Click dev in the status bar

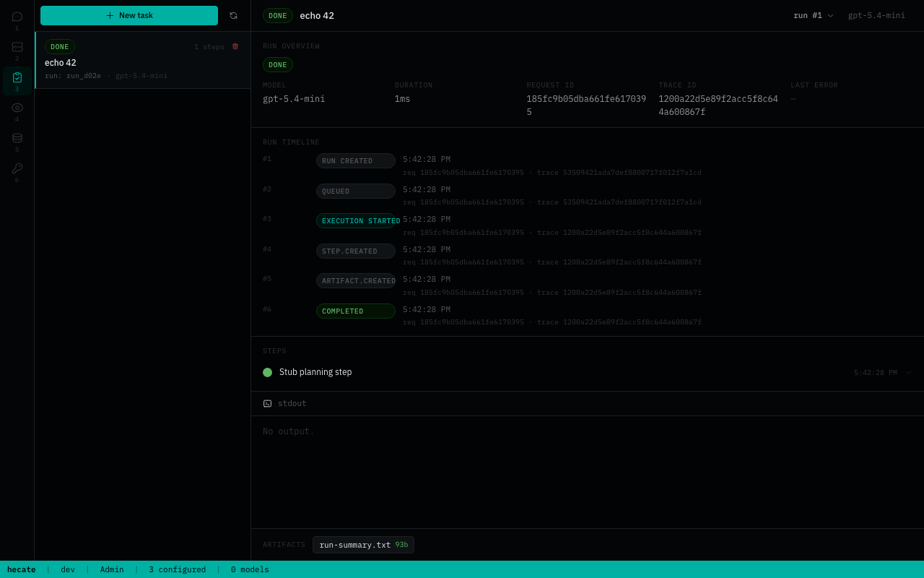68,569
